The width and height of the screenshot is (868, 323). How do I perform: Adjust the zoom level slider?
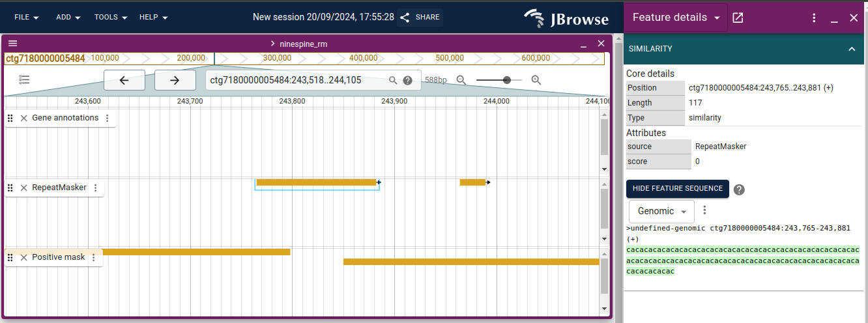point(499,80)
